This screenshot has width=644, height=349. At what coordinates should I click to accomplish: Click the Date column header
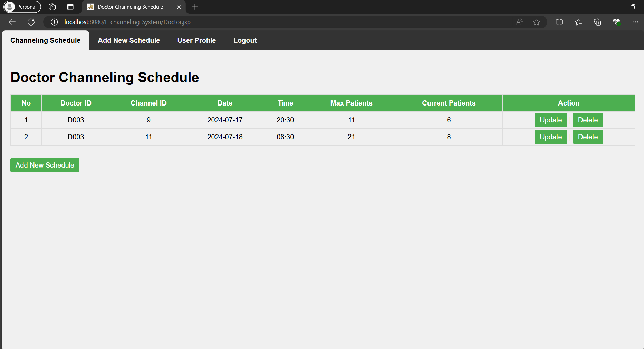(x=225, y=103)
